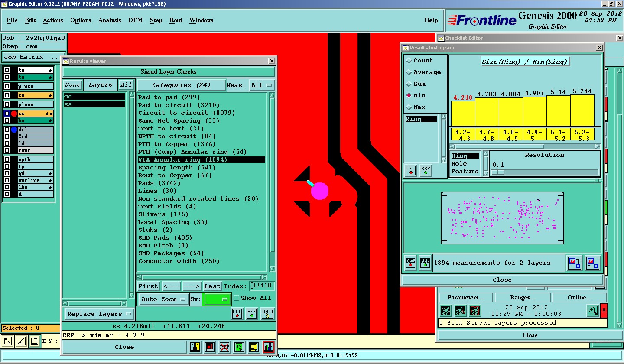This screenshot has height=364, width=624.
Task: Click the first red-blue squares histogram icon
Action: [575, 263]
